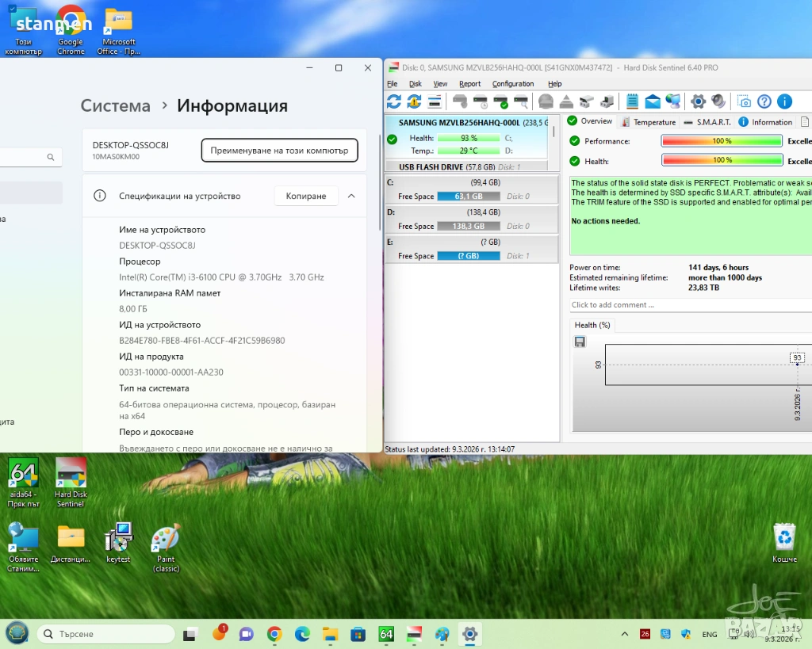
Task: Click the question mark help icon
Action: click(x=764, y=101)
